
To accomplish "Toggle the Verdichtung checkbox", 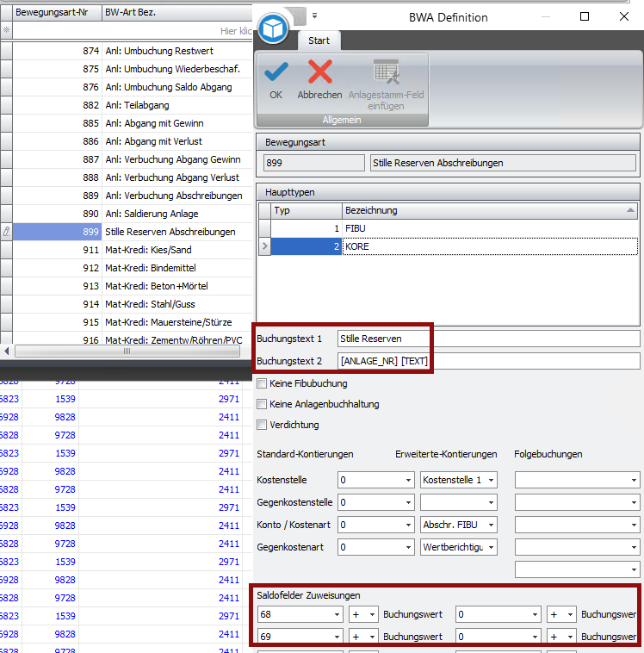I will 262,425.
